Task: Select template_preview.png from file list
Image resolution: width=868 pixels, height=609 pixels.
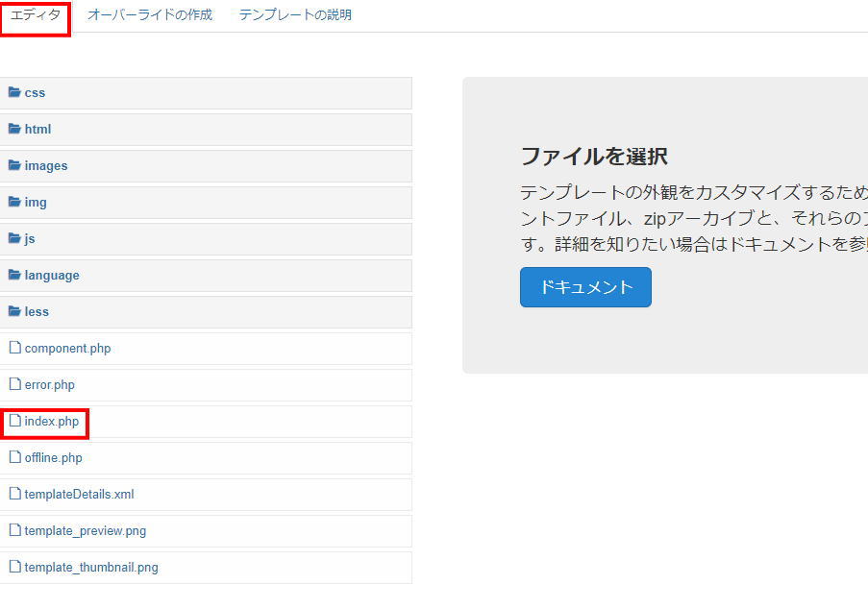Action: click(86, 531)
